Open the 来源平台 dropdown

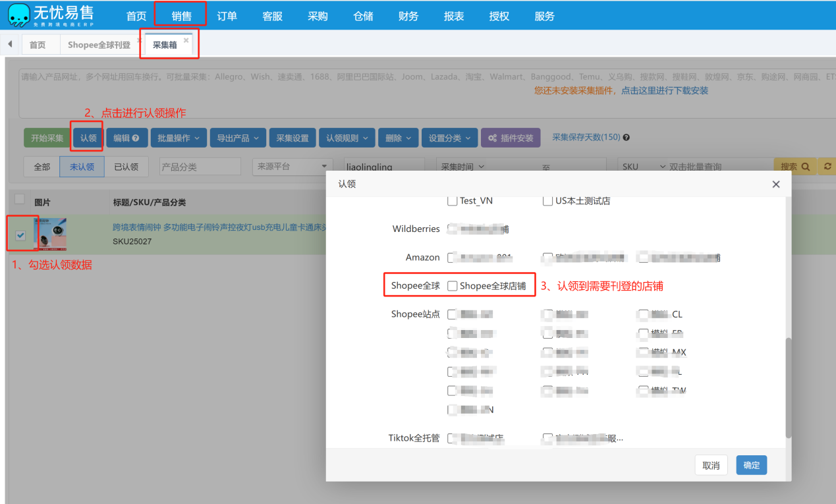pos(293,167)
